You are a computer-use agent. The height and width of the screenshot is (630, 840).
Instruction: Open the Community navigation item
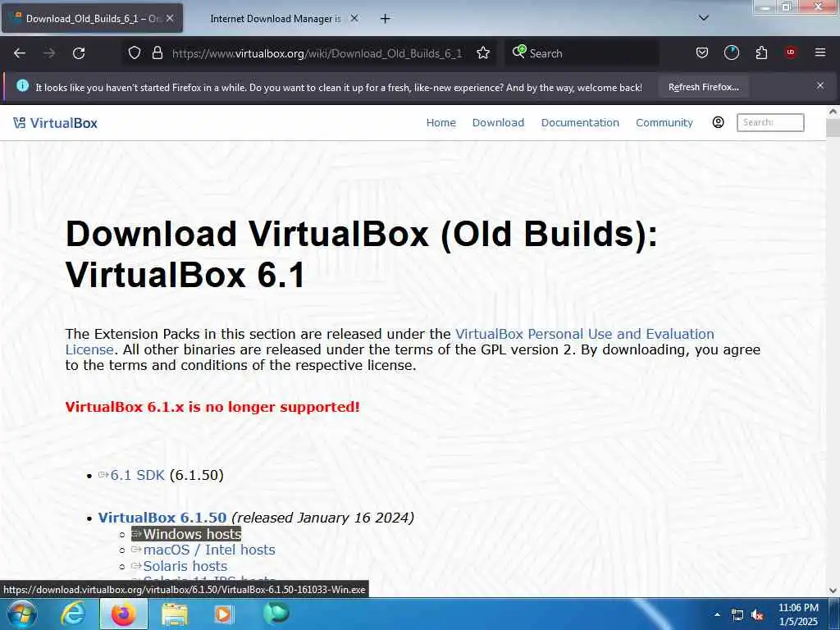664,123
